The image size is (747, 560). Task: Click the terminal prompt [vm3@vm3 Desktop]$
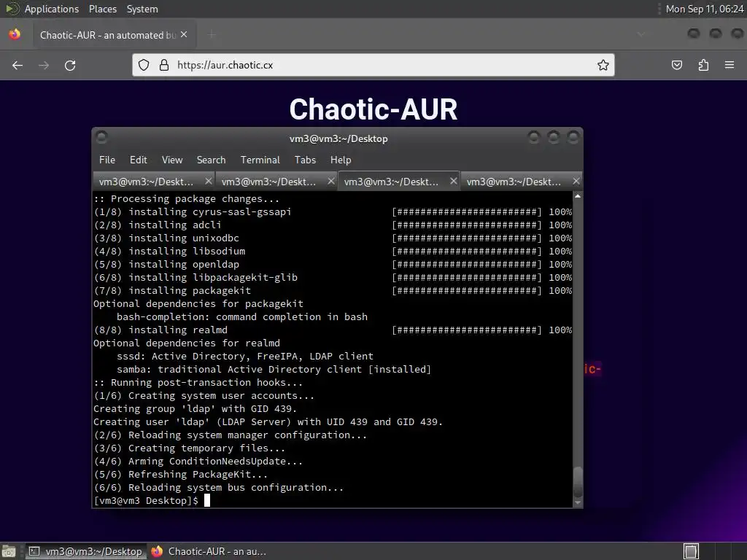pos(146,500)
